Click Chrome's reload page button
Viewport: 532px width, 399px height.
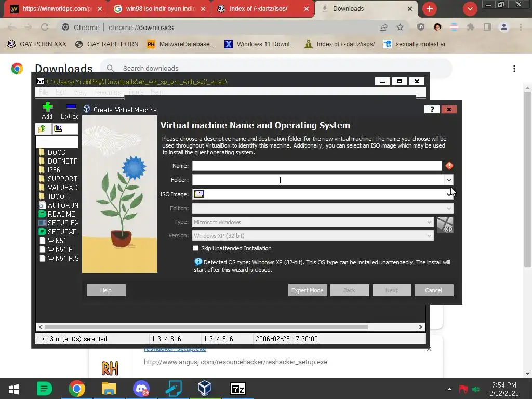45,28
